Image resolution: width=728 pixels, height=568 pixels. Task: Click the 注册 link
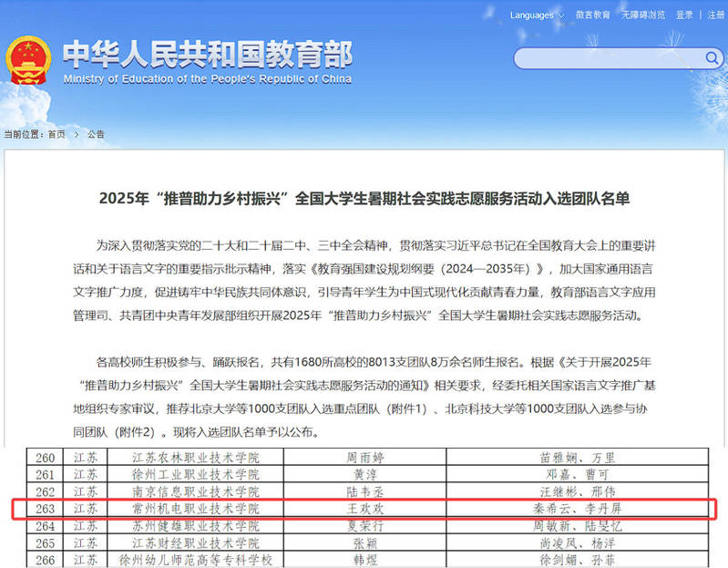click(716, 15)
